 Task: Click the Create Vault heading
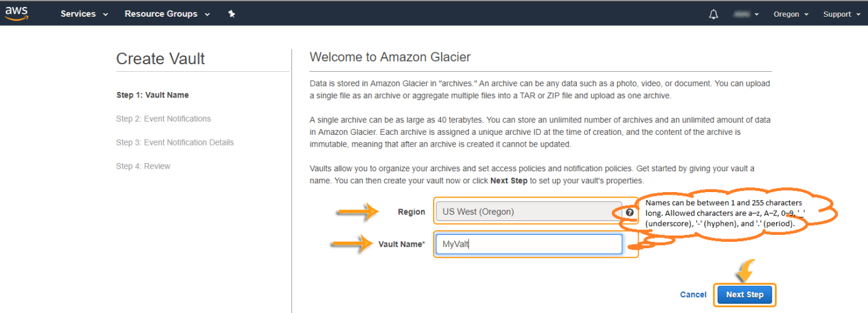tap(161, 59)
